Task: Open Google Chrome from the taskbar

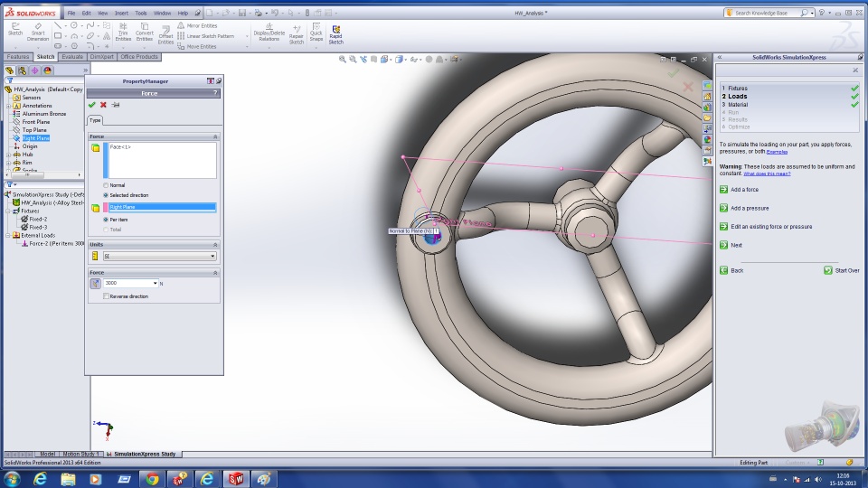Action: click(152, 479)
